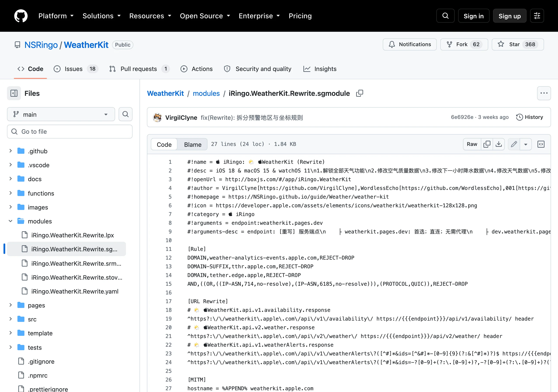Navigate to modules breadcrumb
The width and height of the screenshot is (558, 392).
coord(206,93)
